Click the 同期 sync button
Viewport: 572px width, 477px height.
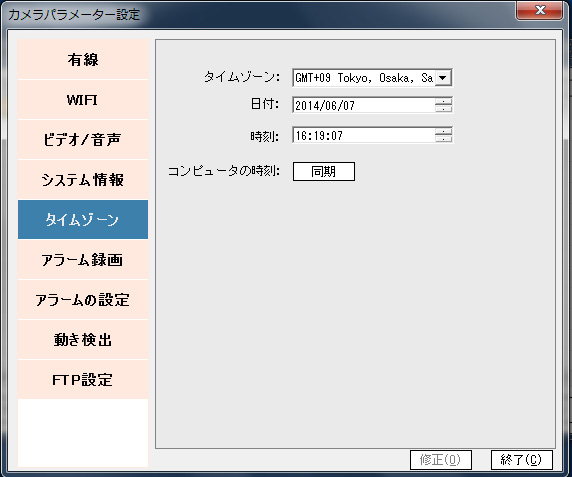[324, 171]
